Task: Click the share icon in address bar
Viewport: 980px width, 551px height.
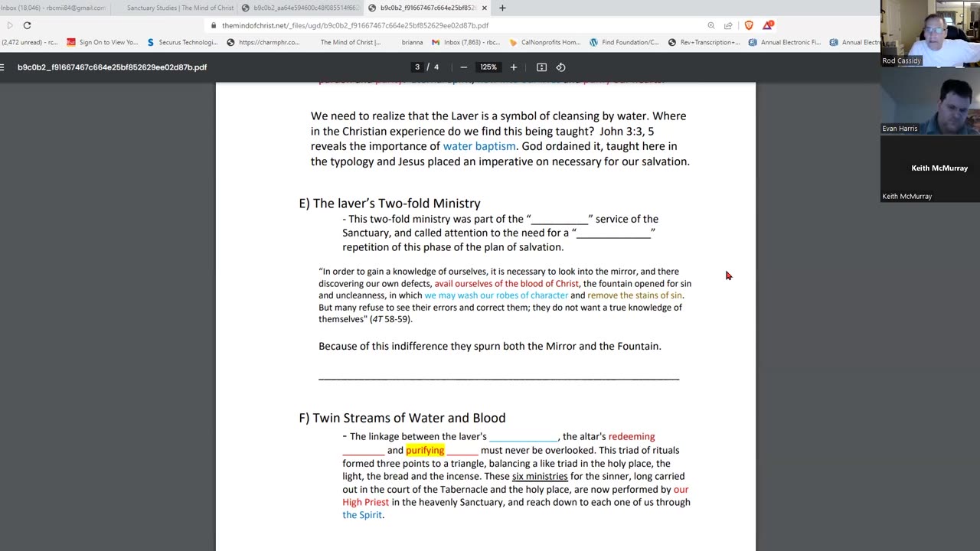Action: (x=728, y=25)
